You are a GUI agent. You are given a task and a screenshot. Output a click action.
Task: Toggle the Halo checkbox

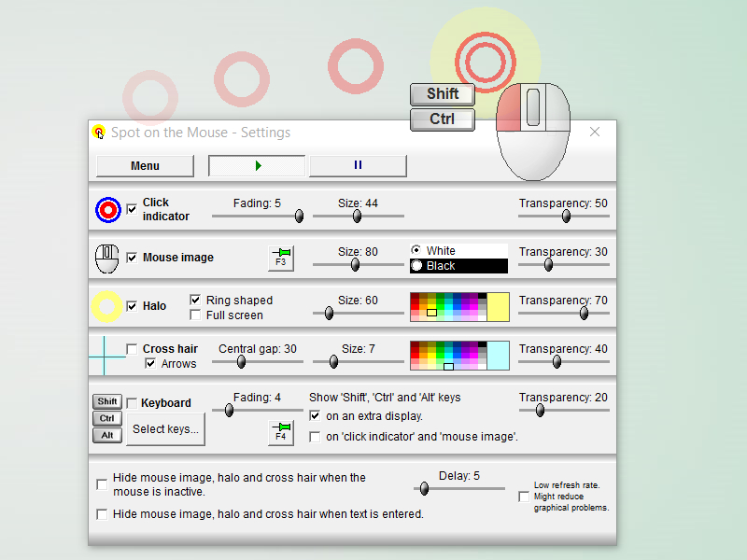[x=132, y=306]
